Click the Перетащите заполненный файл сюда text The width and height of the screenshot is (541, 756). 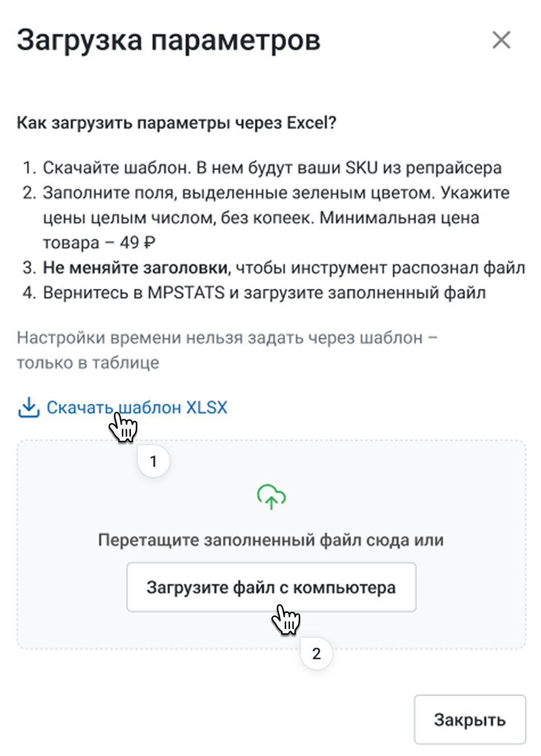[270, 540]
